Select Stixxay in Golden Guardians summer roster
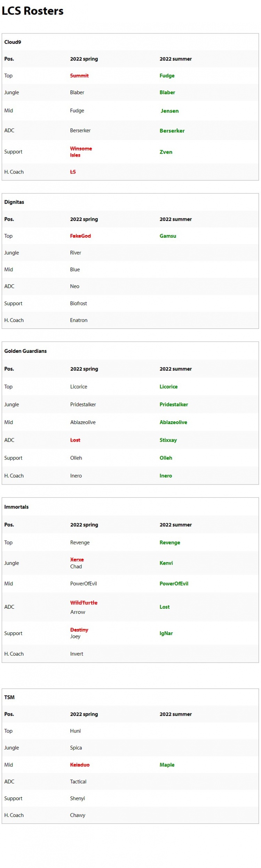 click(168, 440)
